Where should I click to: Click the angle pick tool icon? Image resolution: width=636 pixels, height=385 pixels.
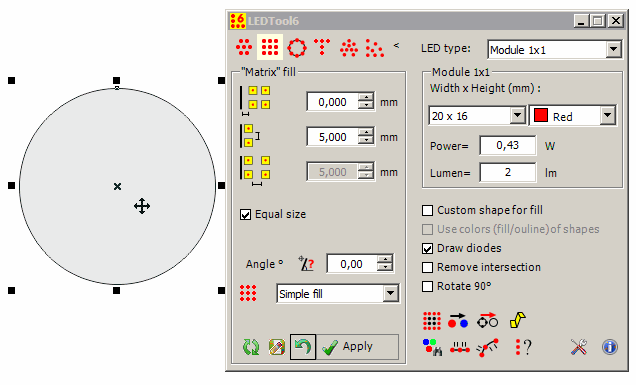[x=306, y=264]
